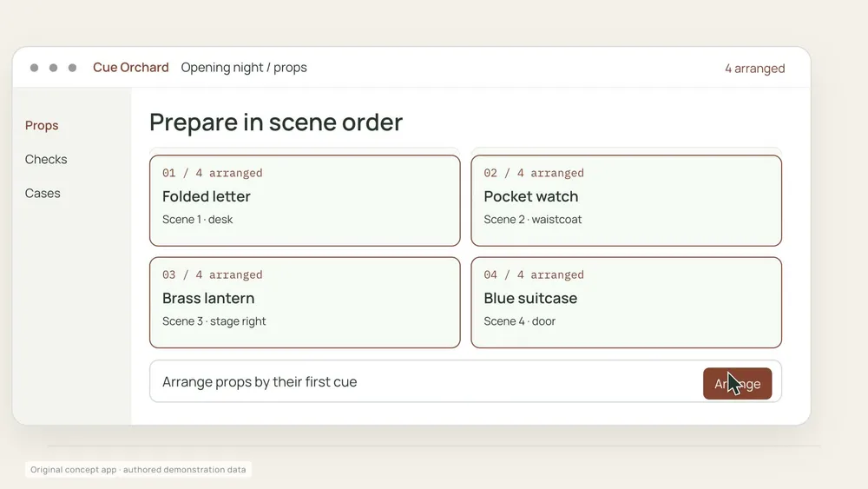Click the 'Prepare in scene order' heading

[x=276, y=122]
